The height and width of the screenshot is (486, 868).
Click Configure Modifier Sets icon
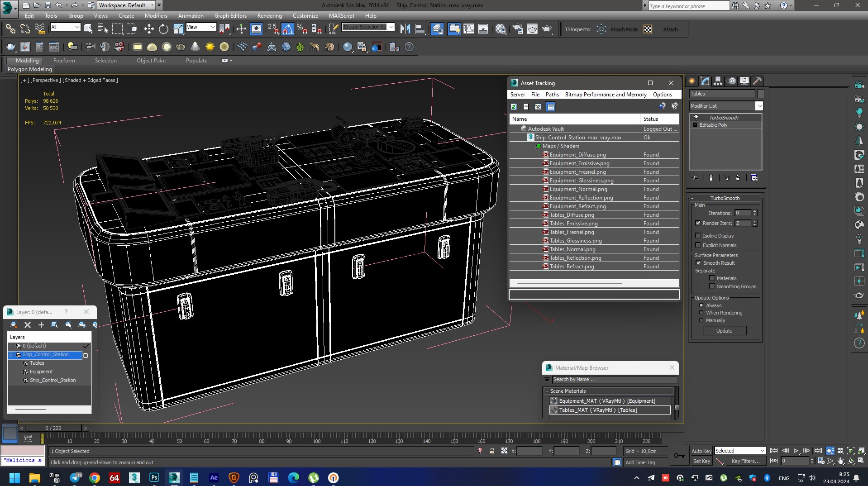click(754, 178)
